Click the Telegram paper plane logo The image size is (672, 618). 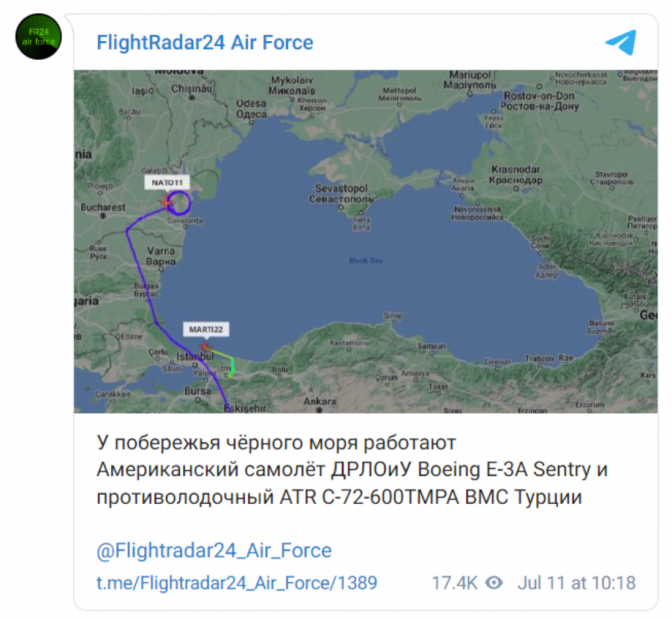(x=620, y=42)
